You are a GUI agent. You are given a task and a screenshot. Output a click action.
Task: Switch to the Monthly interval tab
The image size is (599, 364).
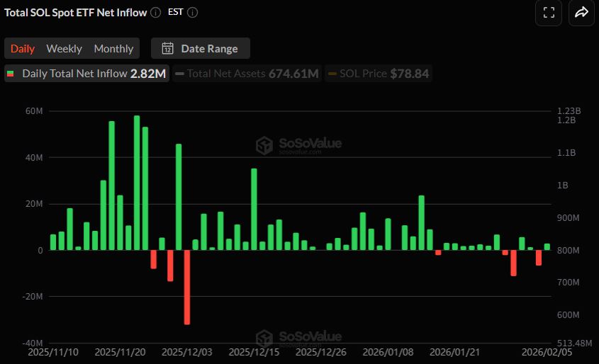113,49
